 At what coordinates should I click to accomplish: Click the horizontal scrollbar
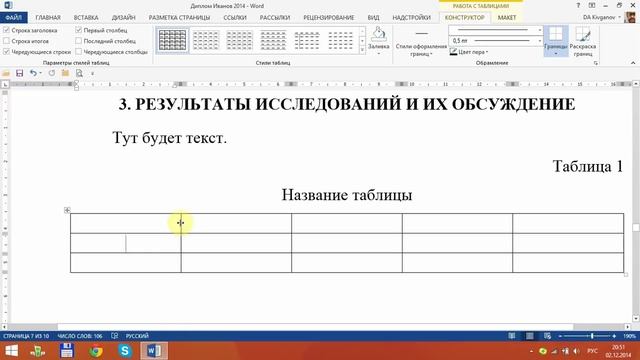(316, 327)
